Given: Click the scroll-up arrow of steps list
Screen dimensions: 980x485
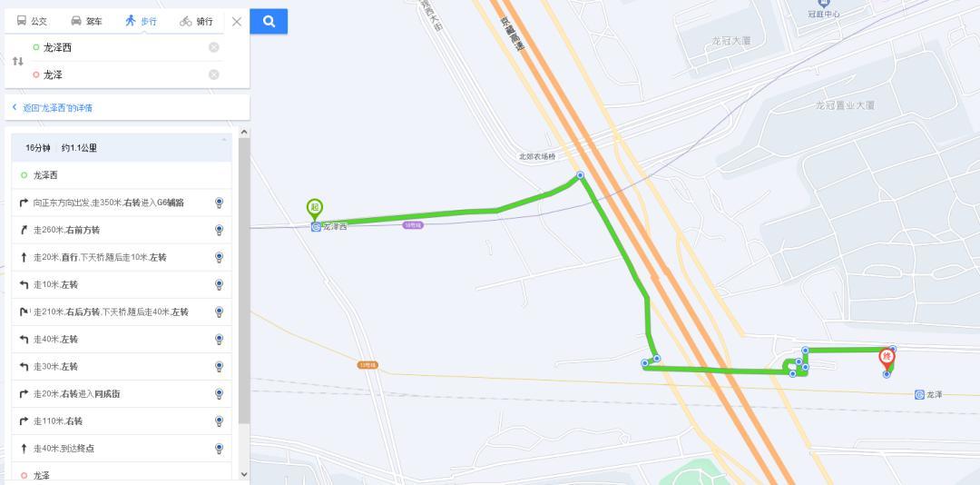Looking at the screenshot, I should (244, 132).
